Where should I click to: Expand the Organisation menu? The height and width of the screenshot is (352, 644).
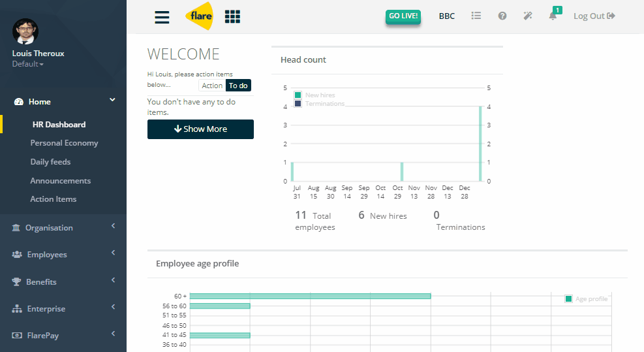[63, 227]
